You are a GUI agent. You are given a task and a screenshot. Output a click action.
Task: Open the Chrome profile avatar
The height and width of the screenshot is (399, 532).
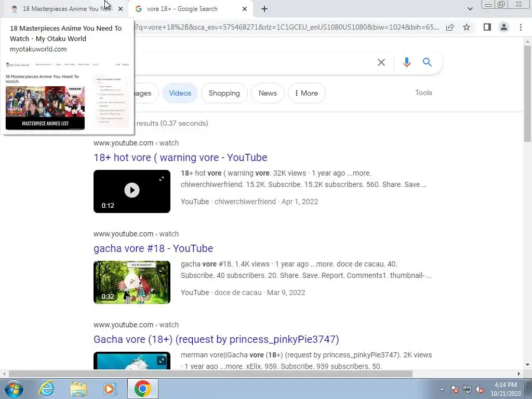pos(504,27)
